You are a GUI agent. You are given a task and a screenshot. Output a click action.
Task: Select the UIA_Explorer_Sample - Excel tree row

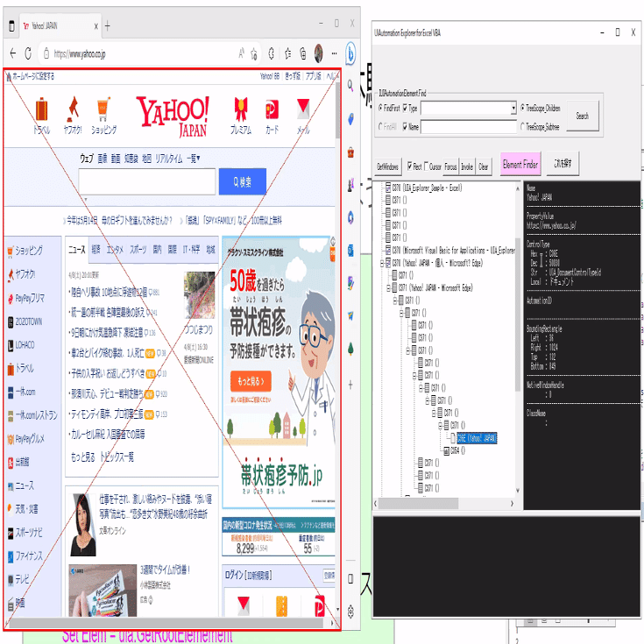pyautogui.click(x=427, y=188)
